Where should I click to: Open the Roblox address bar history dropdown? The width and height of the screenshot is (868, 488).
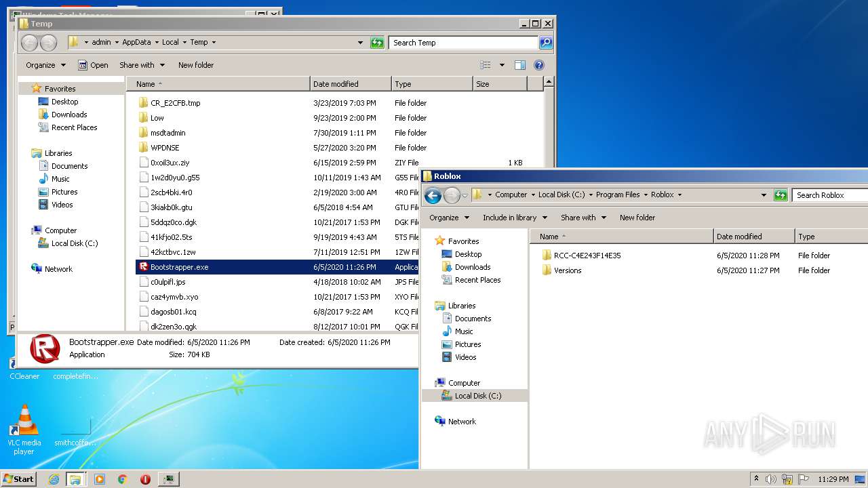click(x=764, y=195)
